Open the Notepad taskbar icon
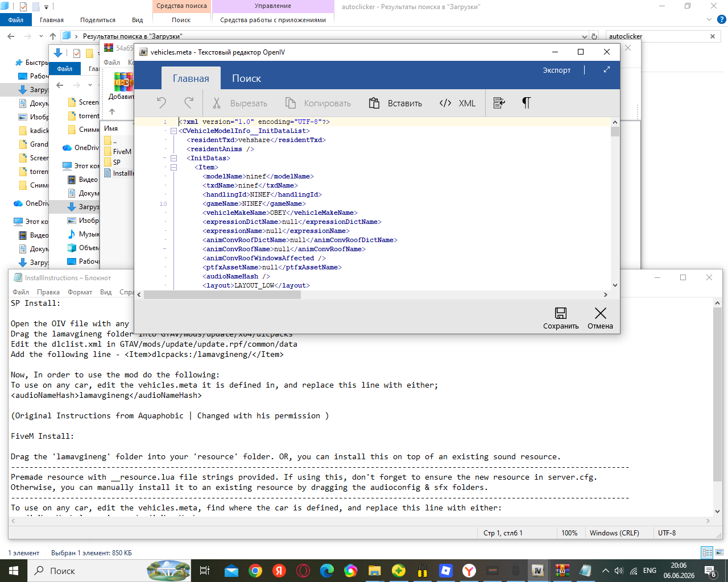This screenshot has height=582, width=728. point(585,571)
